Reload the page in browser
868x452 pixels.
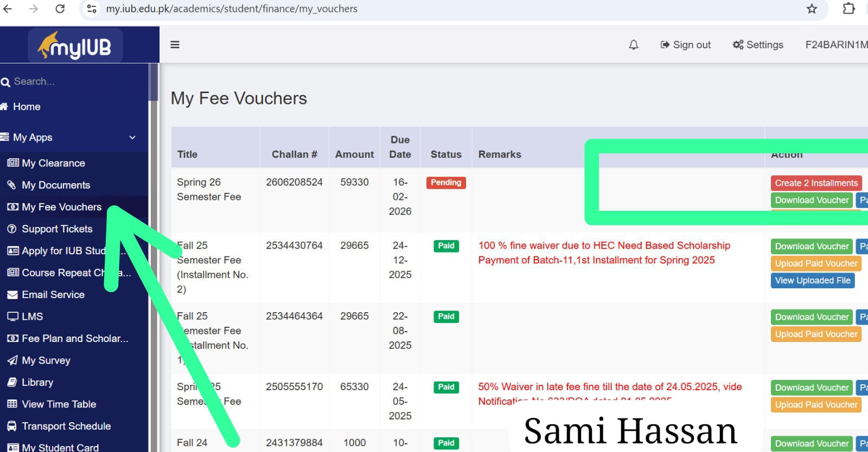(x=60, y=9)
